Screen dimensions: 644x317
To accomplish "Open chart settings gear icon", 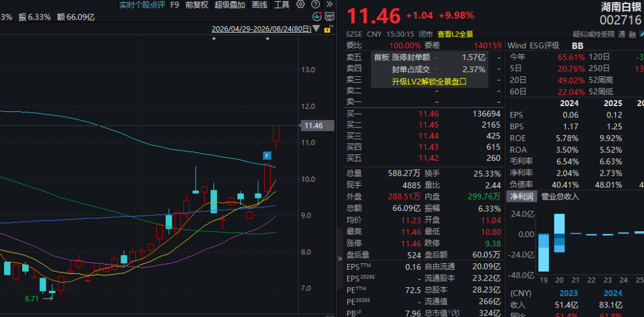I will click(x=301, y=5).
